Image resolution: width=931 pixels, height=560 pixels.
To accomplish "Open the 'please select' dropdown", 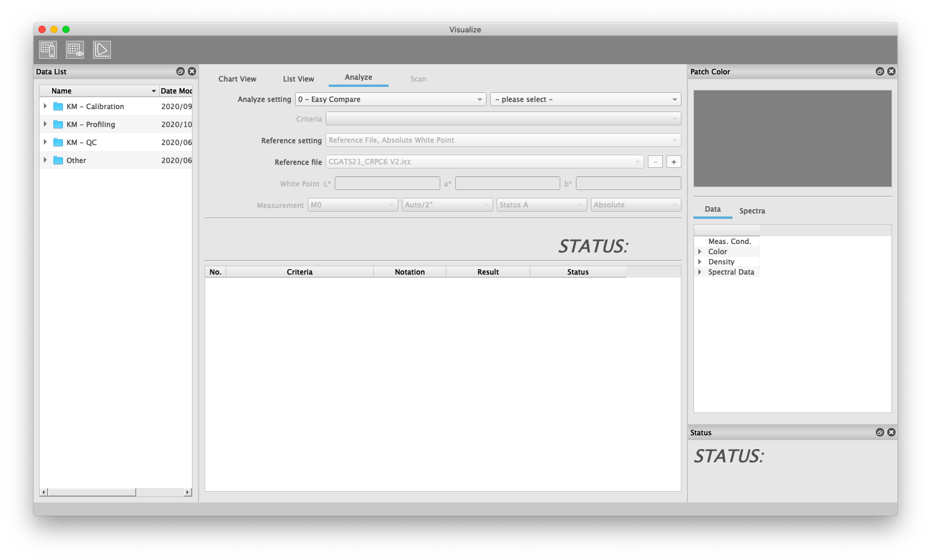I will pos(585,100).
